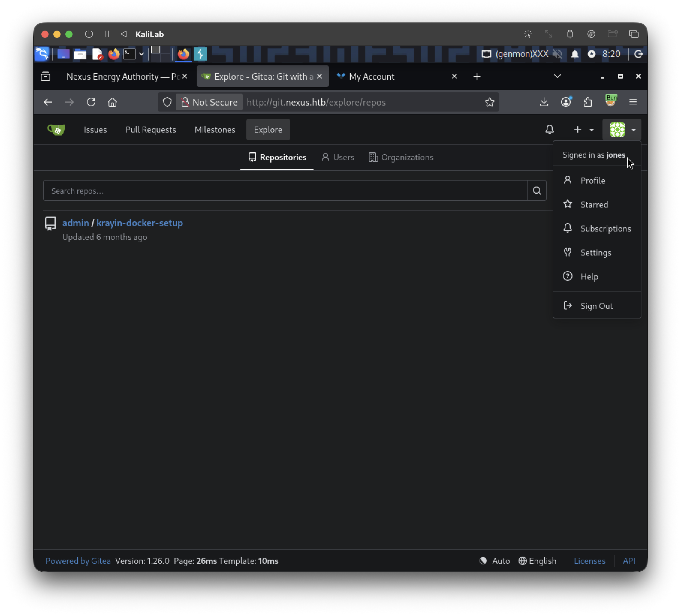
Task: Go to Issues in the top navigation
Action: 95,130
